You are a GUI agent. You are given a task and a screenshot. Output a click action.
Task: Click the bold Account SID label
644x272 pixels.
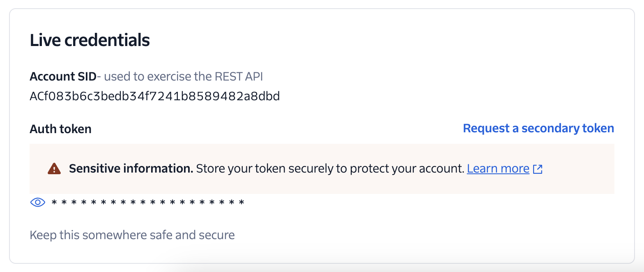tap(63, 76)
